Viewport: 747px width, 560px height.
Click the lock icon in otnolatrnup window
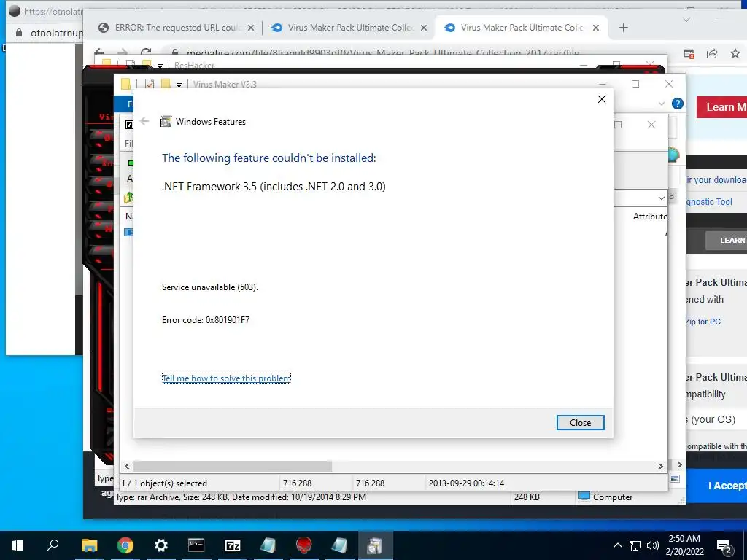pyautogui.click(x=19, y=32)
